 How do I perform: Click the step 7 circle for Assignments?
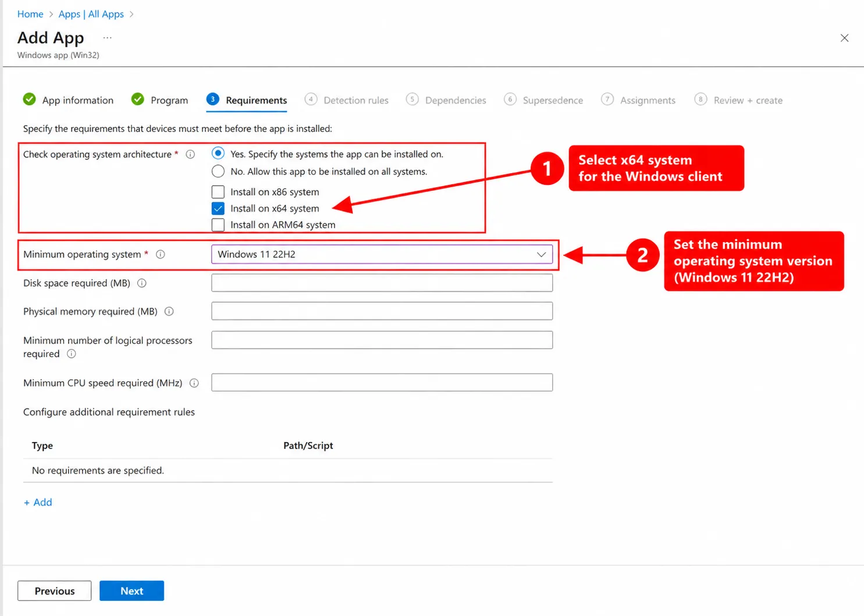click(x=607, y=99)
